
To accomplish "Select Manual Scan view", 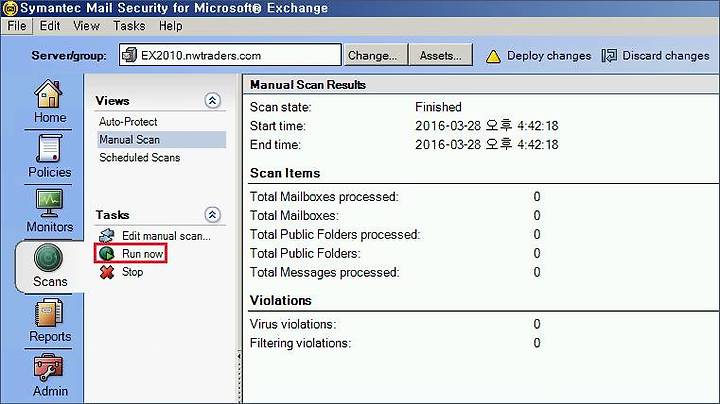I will (x=162, y=140).
